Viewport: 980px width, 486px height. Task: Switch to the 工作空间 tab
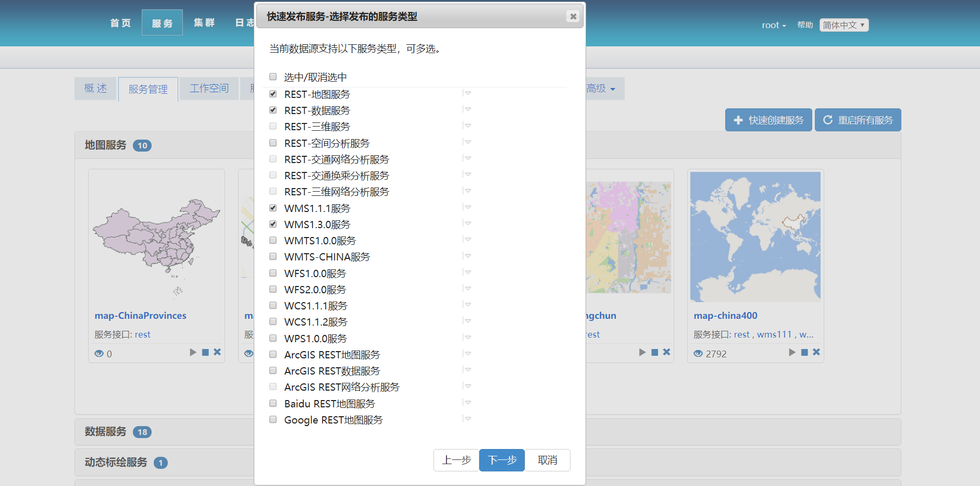208,88
